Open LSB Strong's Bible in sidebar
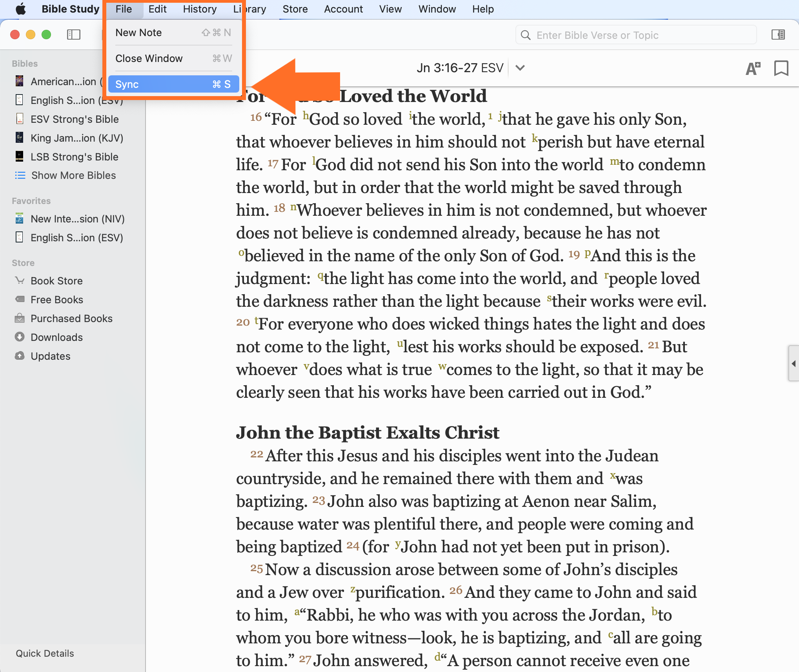 coord(74,157)
